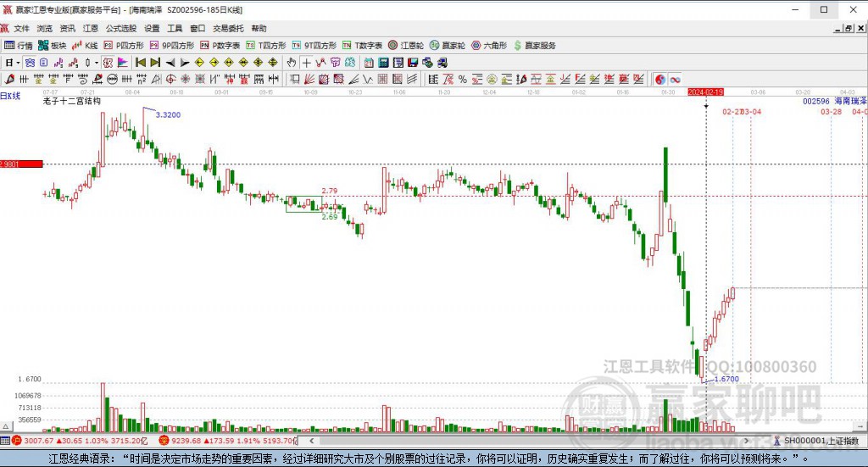Click the first yellow diamond arrow icon
The height and width of the screenshot is (467, 868).
coord(199,63)
